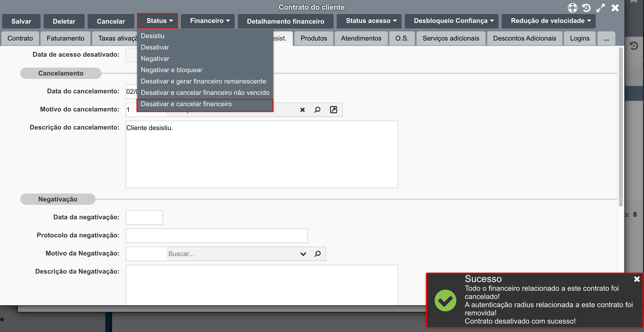Clear the Motivo do cancelamento field
644x332 pixels.
[302, 110]
